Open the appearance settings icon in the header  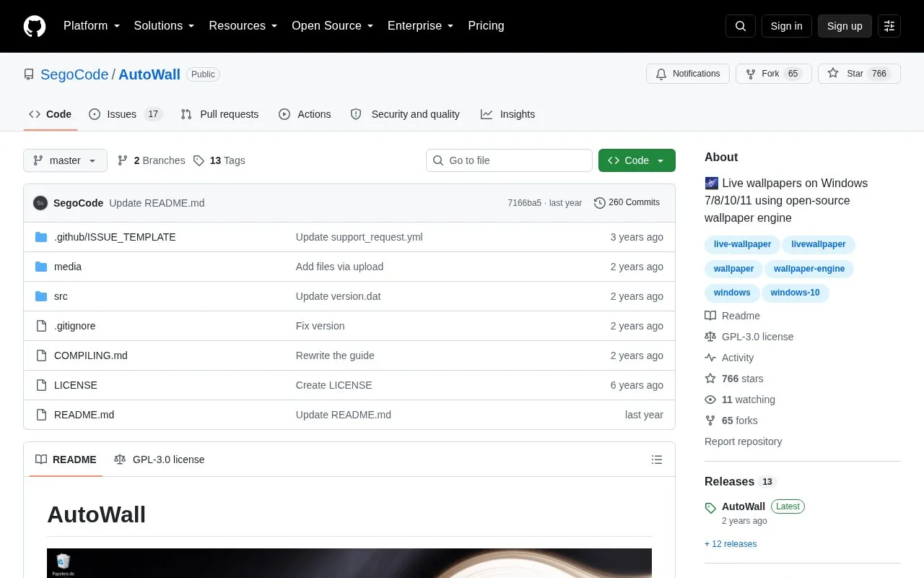coord(889,26)
